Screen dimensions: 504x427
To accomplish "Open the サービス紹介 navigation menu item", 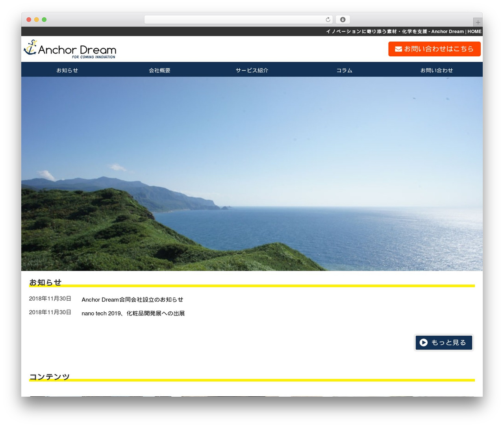I will point(252,70).
